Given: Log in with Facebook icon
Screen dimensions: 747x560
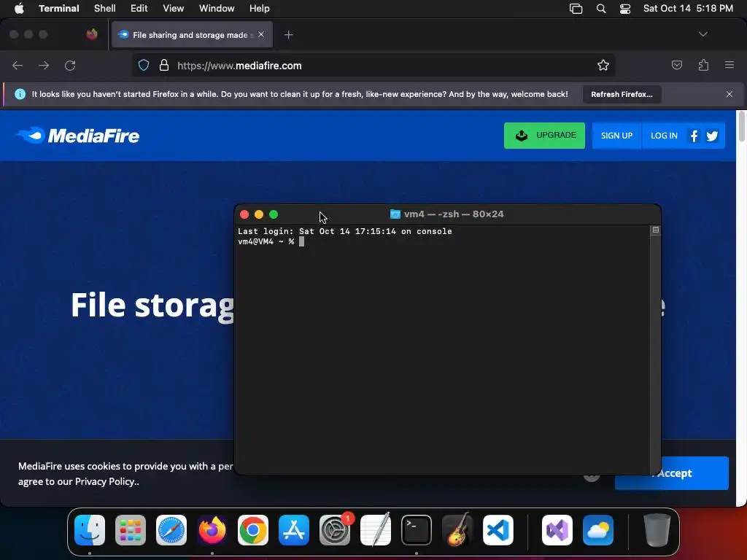Looking at the screenshot, I should coord(694,136).
